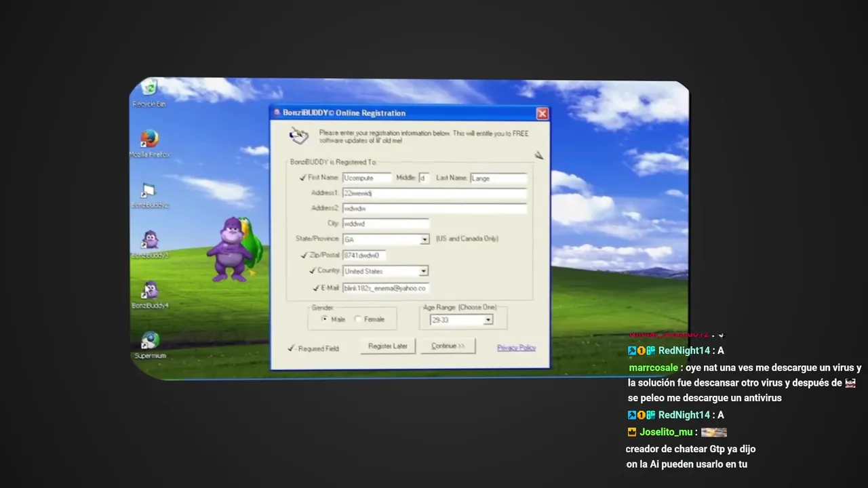Screen dimensions: 868x488
Task: Launch the Mozilla Firefox desktop shortcut
Action: (x=150, y=144)
